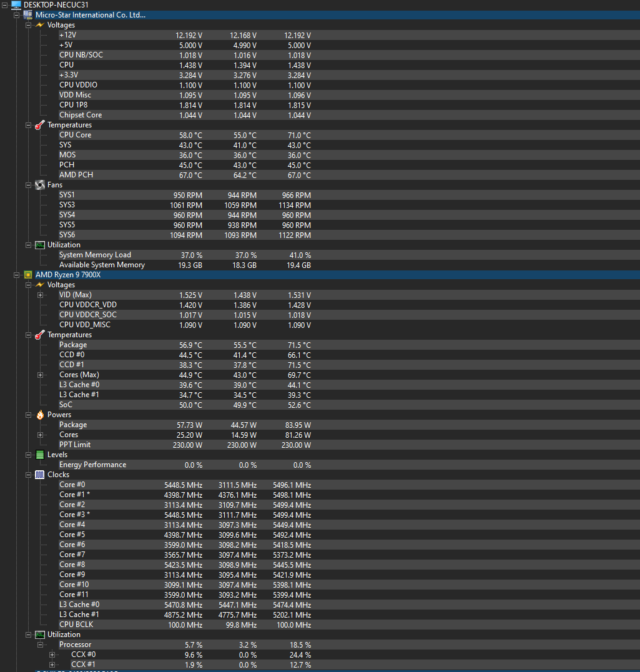Image resolution: width=640 pixels, height=672 pixels.
Task: Click the motherboard icon beside Micro-Star International
Action: click(x=28, y=14)
